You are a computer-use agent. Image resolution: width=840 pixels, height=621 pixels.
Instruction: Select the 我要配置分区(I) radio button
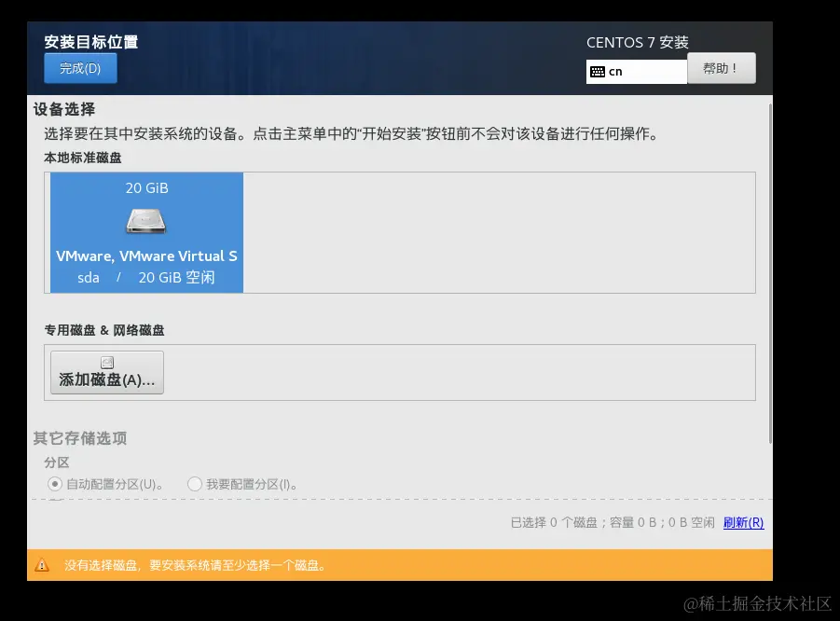coord(195,484)
